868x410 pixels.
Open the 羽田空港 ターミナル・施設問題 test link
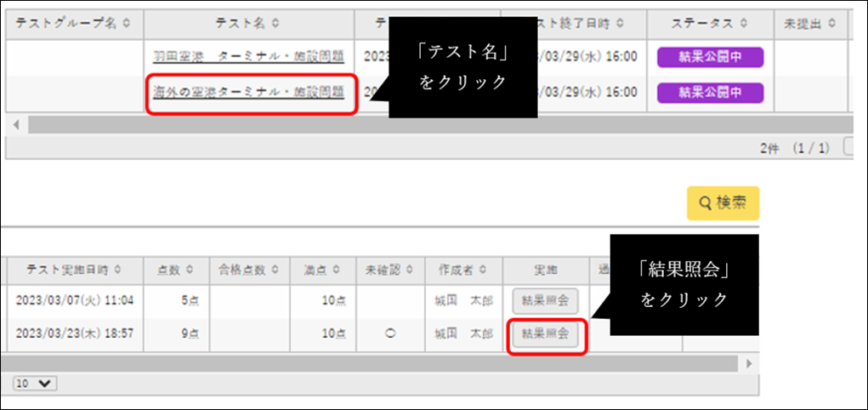click(x=248, y=56)
